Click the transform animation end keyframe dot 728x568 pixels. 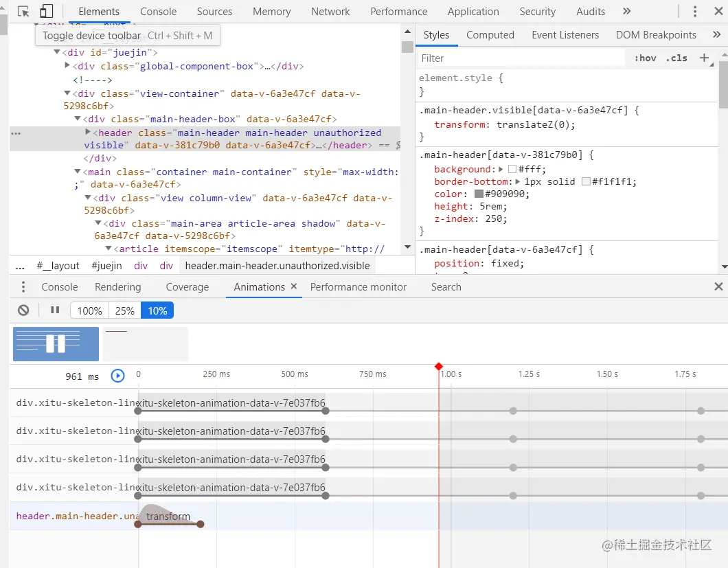[200, 524]
